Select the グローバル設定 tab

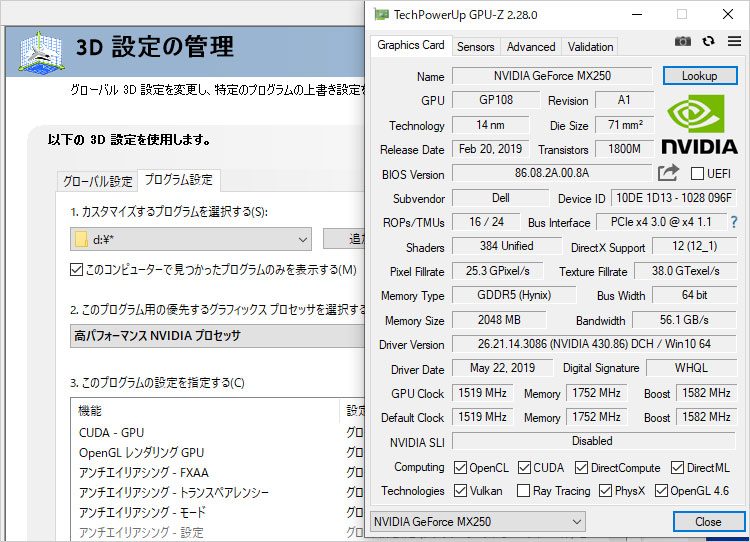98,181
